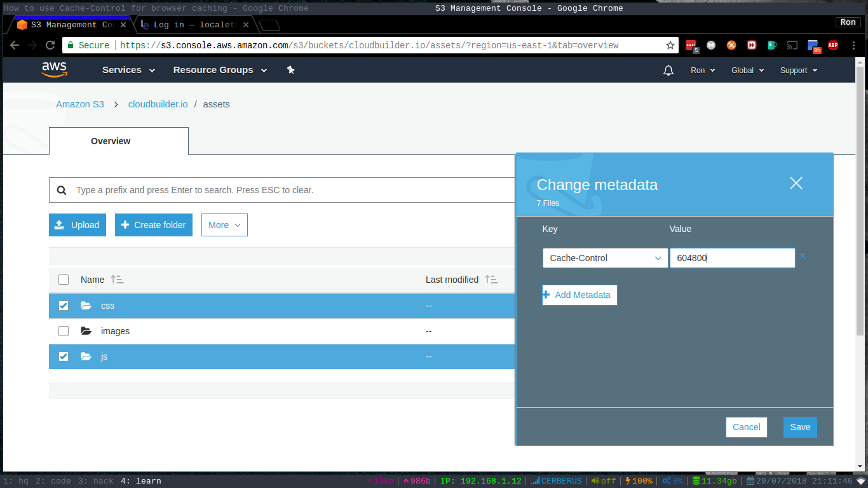Open the notifications bell in AWS navbar
This screenshot has width=868, height=488.
[668, 70]
